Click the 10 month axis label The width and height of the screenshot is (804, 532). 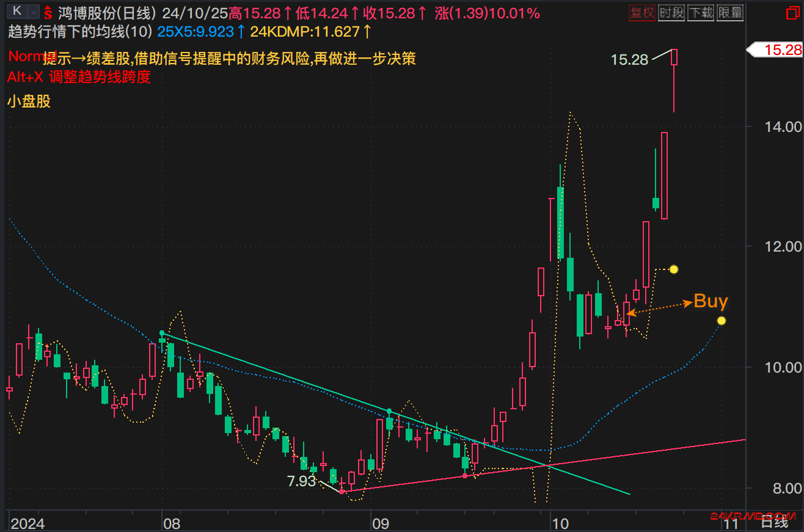click(560, 523)
